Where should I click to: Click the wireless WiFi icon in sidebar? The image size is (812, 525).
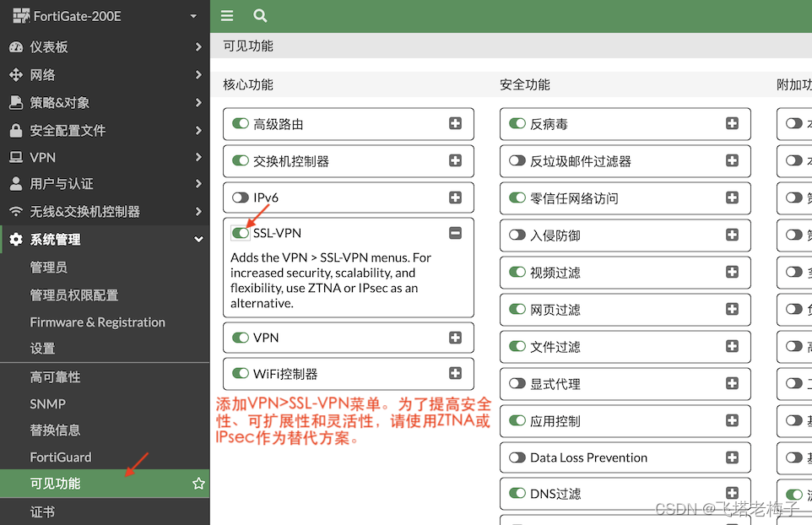click(16, 212)
